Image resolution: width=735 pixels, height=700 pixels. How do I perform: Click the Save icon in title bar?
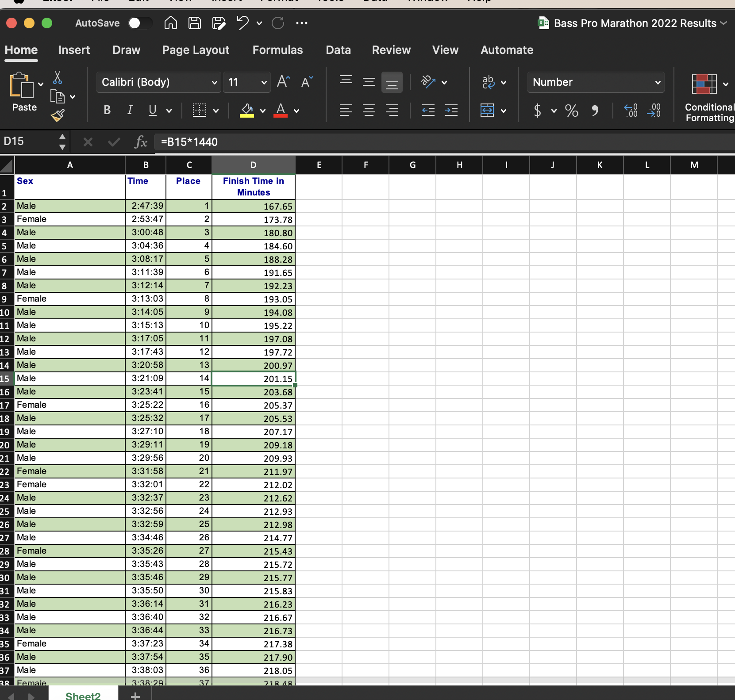point(195,23)
